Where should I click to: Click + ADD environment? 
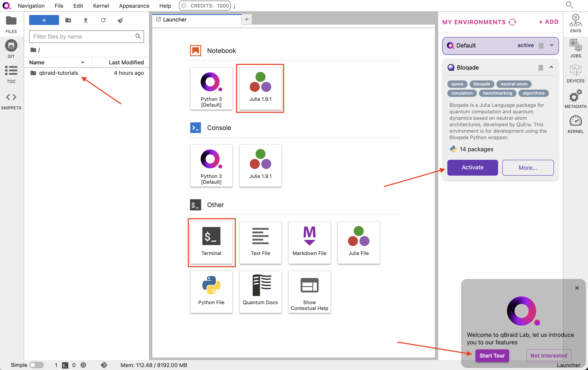[548, 22]
